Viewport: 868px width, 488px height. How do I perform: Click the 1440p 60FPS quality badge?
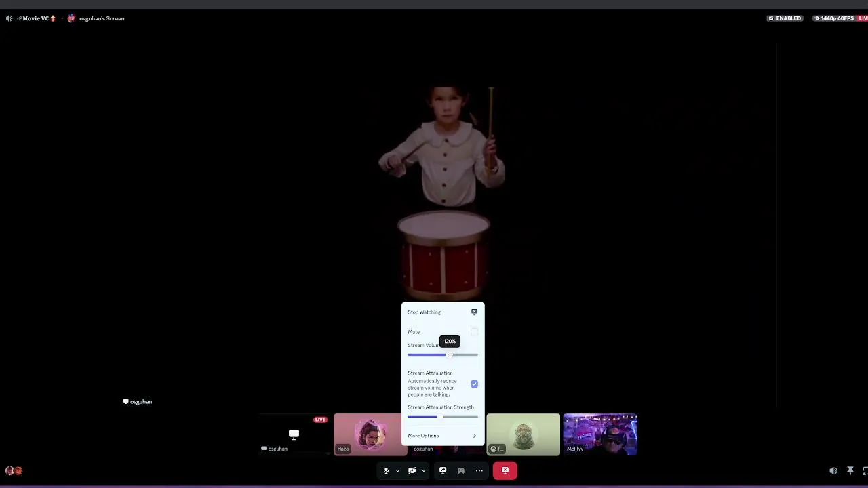tap(834, 18)
